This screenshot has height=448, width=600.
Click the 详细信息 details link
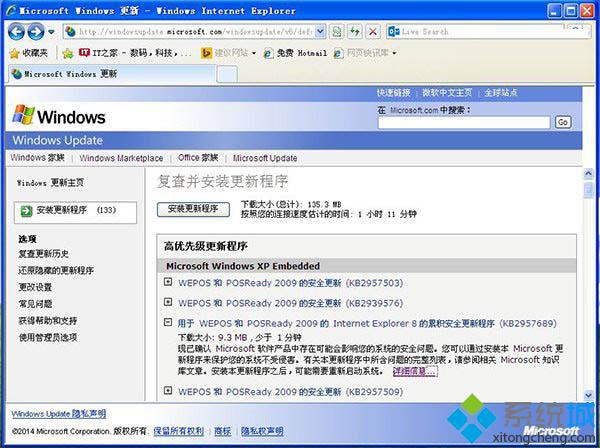click(x=415, y=371)
